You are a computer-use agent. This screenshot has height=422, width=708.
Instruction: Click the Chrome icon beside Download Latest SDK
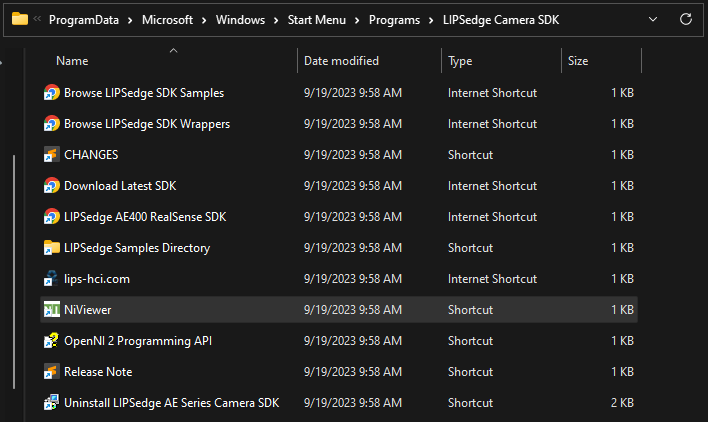(x=51, y=186)
